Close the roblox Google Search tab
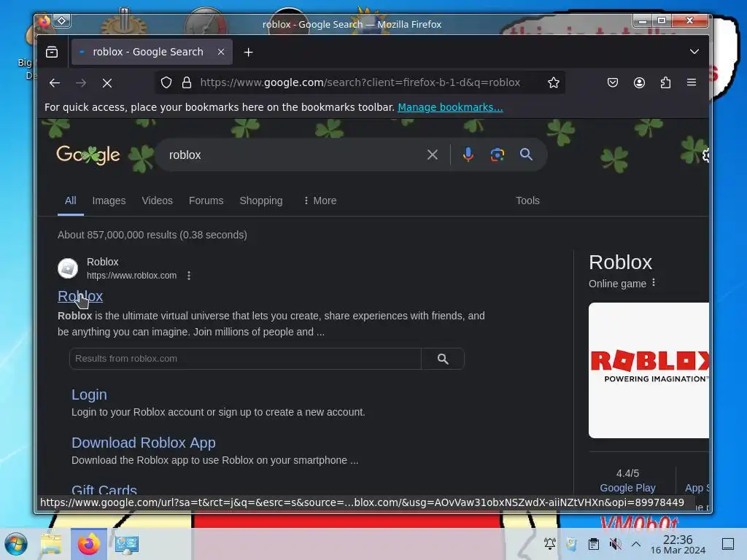This screenshot has height=560, width=747. (221, 52)
